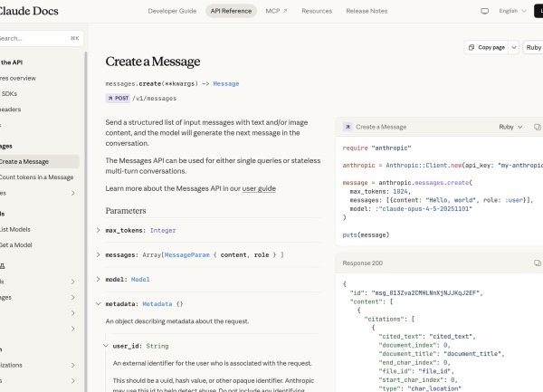The width and height of the screenshot is (543, 392).
Task: Expand sidebar group below Count tokens
Action: 72,193
